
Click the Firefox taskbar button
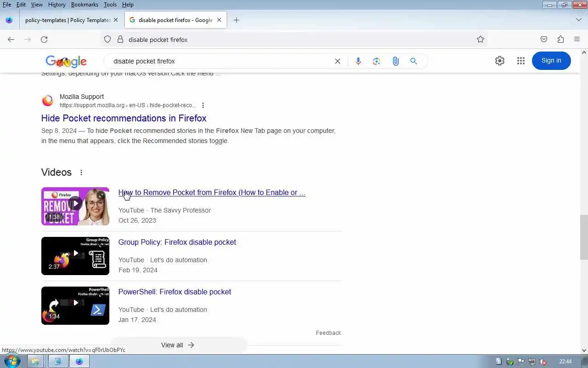point(79,362)
